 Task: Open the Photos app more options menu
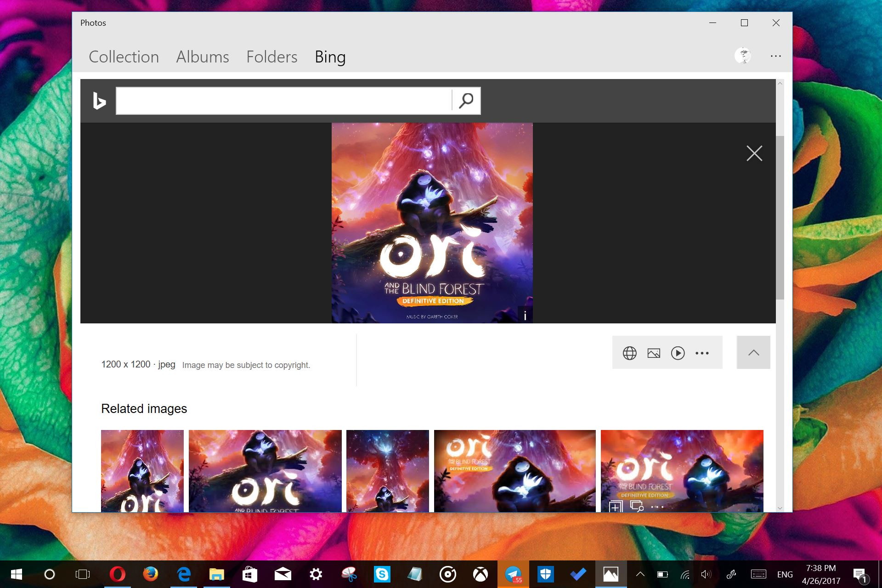click(776, 56)
